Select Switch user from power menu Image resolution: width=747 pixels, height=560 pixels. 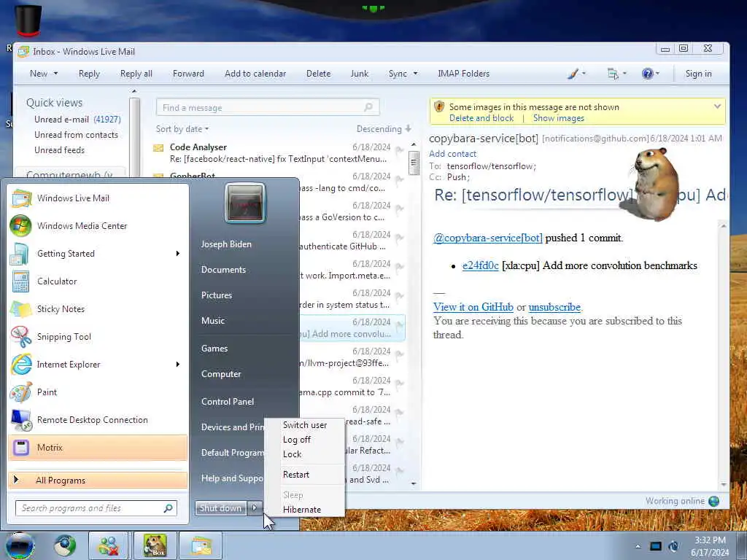pyautogui.click(x=305, y=425)
